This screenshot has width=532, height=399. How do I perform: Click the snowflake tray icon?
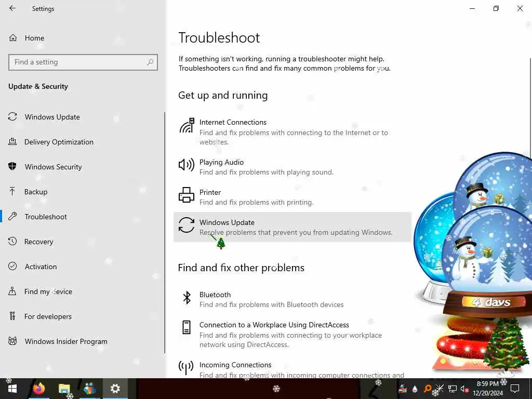click(x=440, y=389)
